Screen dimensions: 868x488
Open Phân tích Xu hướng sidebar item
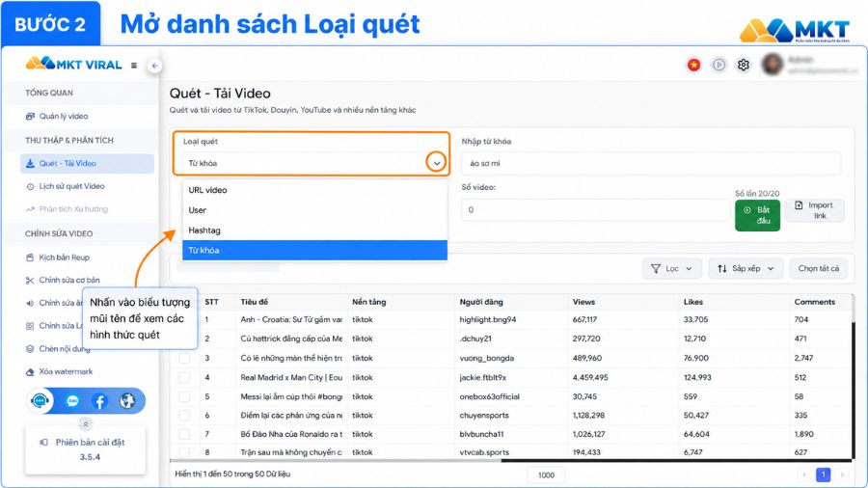pyautogui.click(x=73, y=209)
